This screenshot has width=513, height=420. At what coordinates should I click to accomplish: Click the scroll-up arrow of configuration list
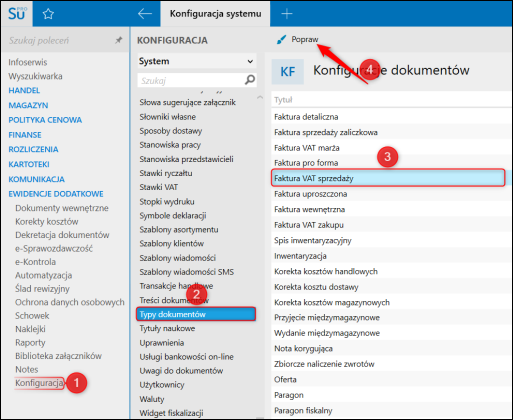pyautogui.click(x=260, y=98)
